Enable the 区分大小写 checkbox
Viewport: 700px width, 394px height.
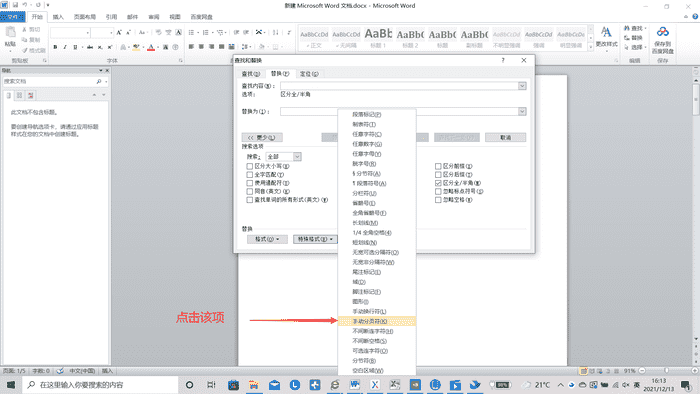pos(250,166)
